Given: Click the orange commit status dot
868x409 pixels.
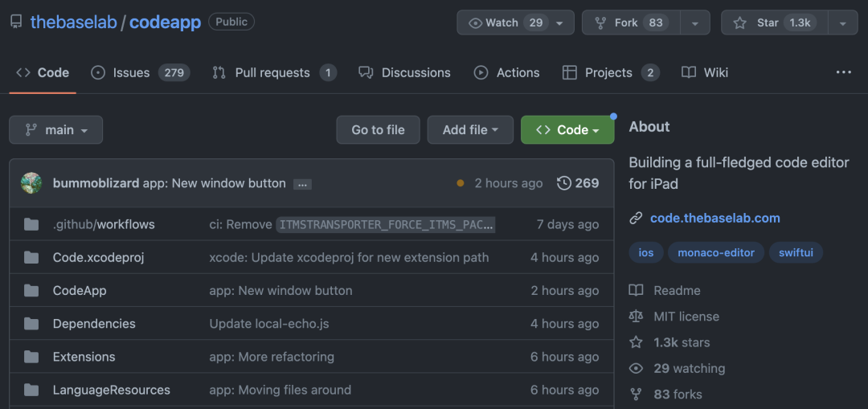Looking at the screenshot, I should tap(461, 183).
